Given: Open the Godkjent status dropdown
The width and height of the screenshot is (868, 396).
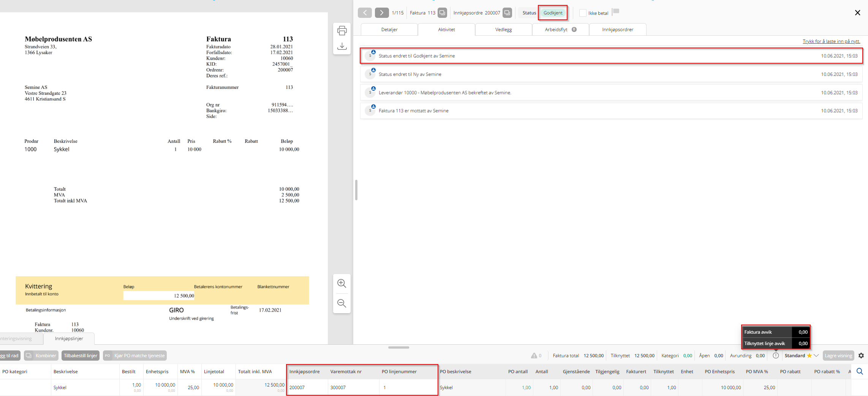Looking at the screenshot, I should 553,13.
